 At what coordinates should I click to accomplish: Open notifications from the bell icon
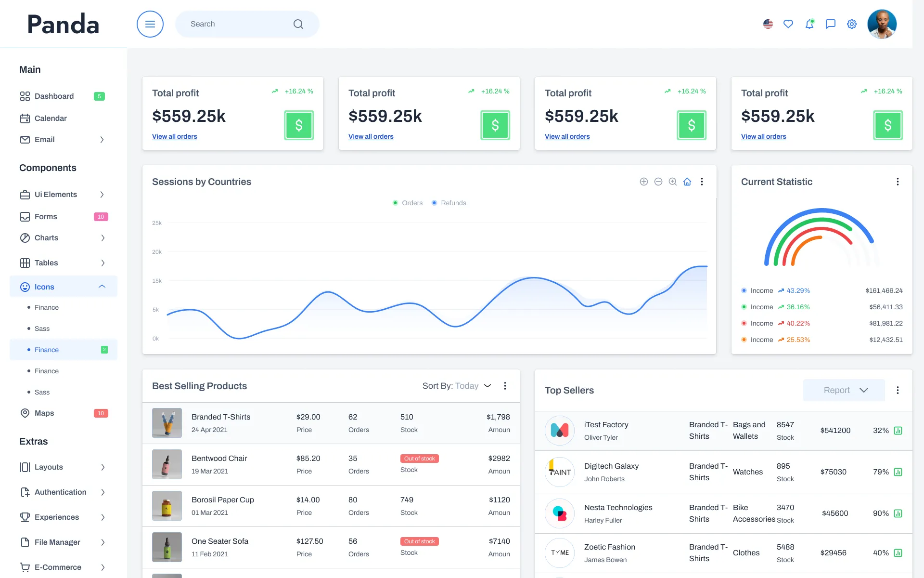pos(809,24)
